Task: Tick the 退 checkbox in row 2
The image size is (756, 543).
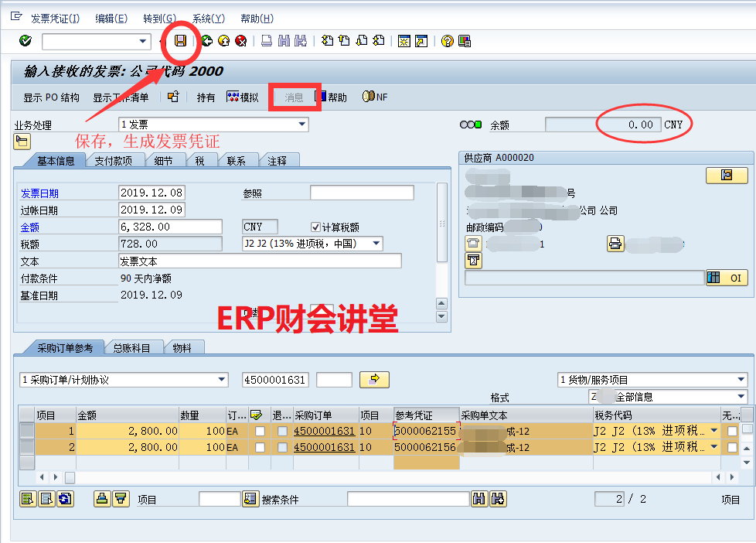Action: pos(283,448)
